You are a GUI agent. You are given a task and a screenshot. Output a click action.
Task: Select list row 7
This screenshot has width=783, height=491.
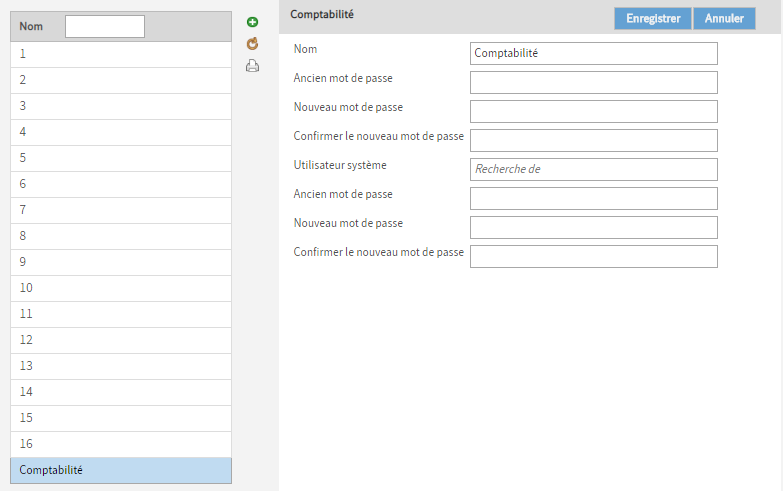121,210
